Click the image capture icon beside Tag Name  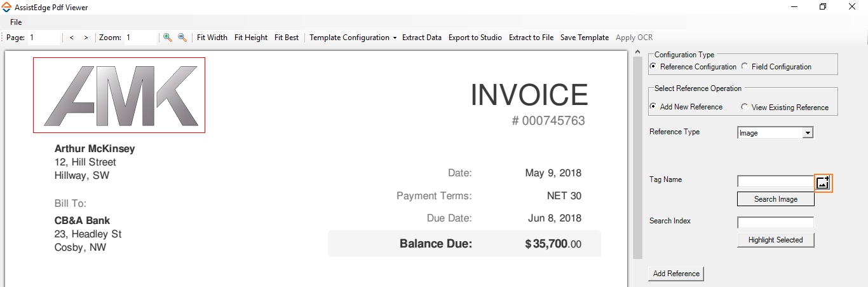(823, 183)
